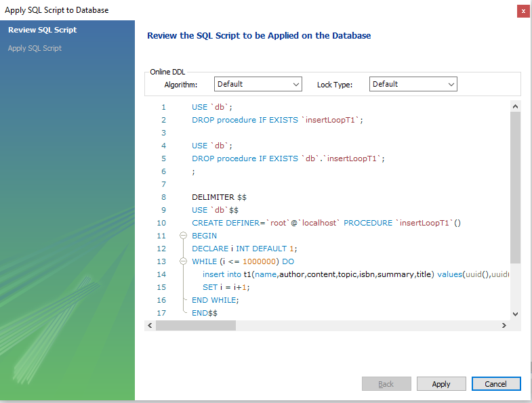Click line number 10 in the gutter
The image size is (532, 403).
click(x=161, y=223)
